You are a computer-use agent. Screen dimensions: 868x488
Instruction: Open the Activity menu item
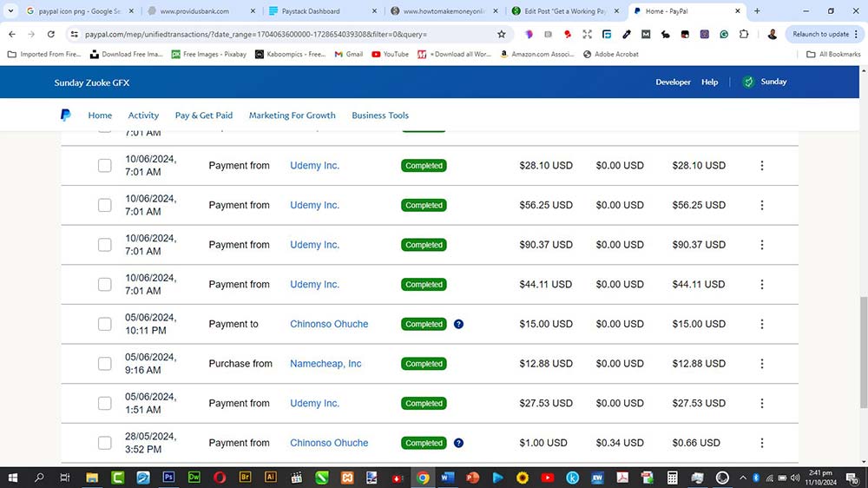143,115
